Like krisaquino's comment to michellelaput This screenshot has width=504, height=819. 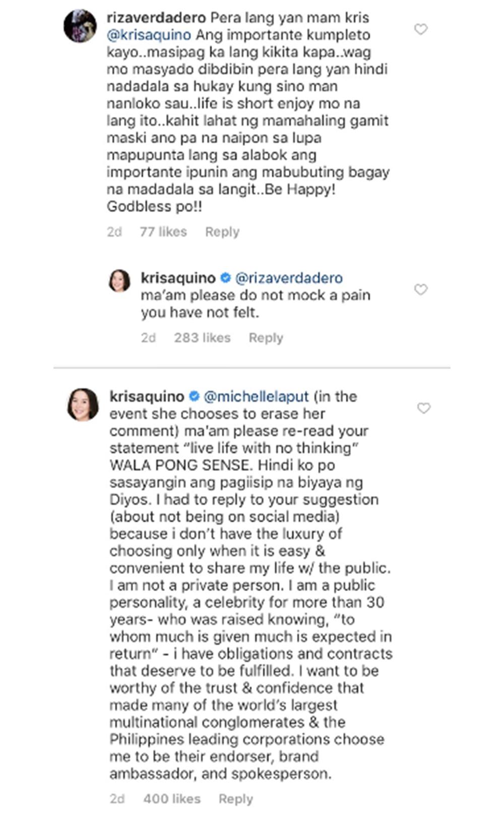[424, 408]
